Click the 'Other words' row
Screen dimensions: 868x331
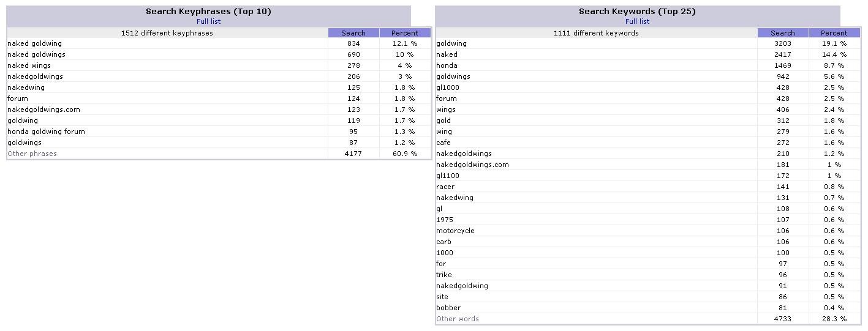(x=648, y=319)
